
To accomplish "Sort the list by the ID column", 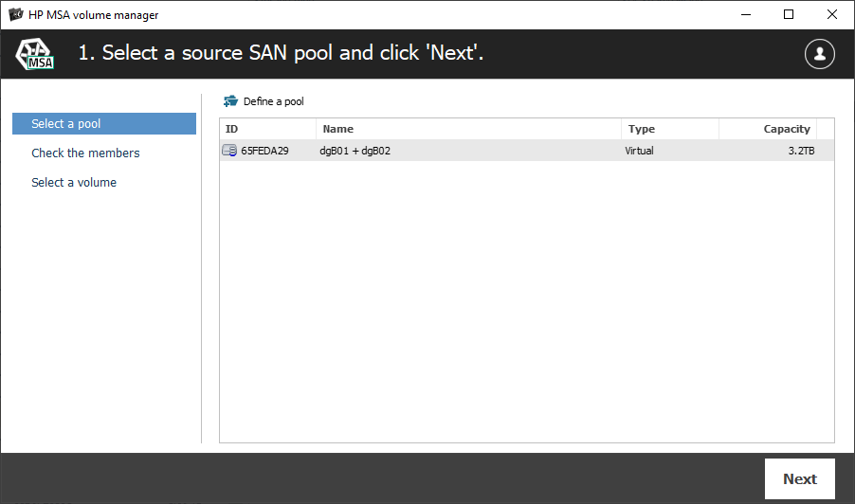I will coord(267,129).
